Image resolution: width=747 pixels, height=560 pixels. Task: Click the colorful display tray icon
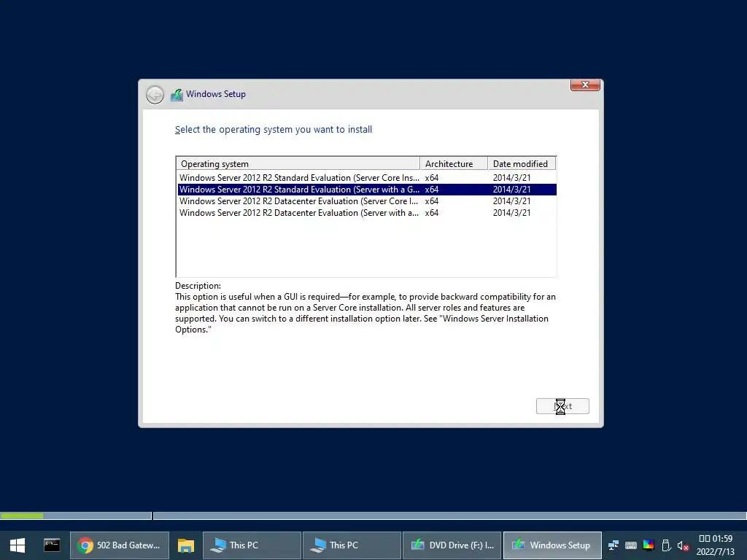(649, 545)
